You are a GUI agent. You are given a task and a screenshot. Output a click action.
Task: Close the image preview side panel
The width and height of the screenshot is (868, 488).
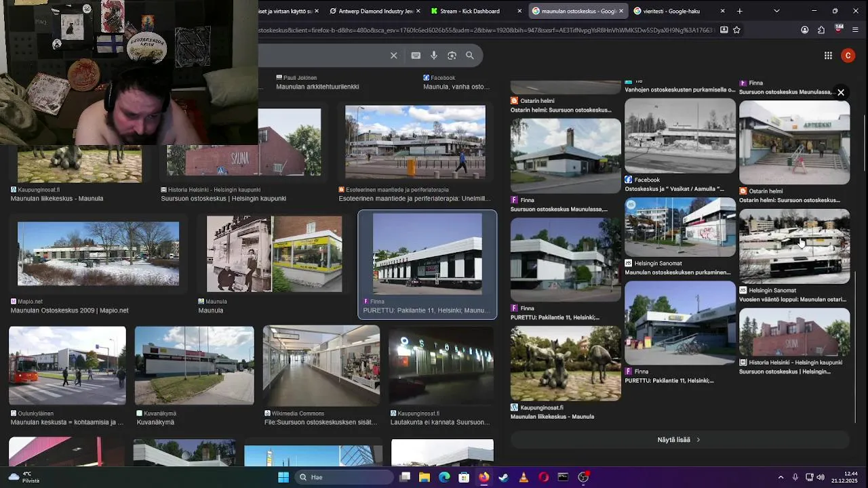coord(840,92)
